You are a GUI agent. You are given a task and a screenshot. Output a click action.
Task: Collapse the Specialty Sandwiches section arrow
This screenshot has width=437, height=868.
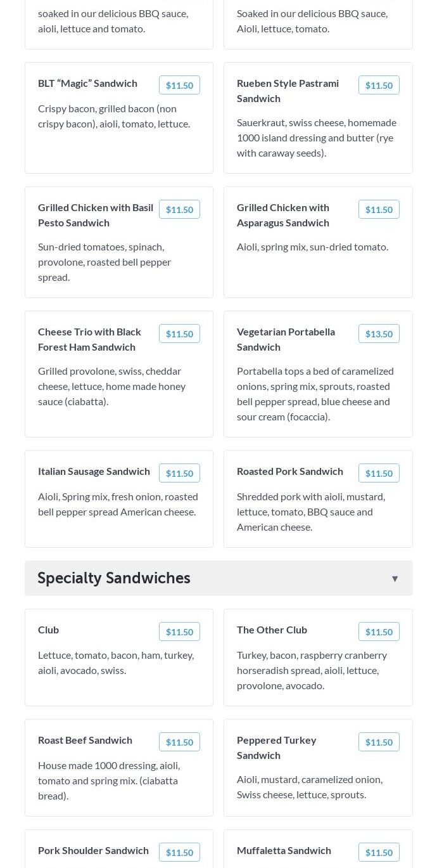point(395,578)
